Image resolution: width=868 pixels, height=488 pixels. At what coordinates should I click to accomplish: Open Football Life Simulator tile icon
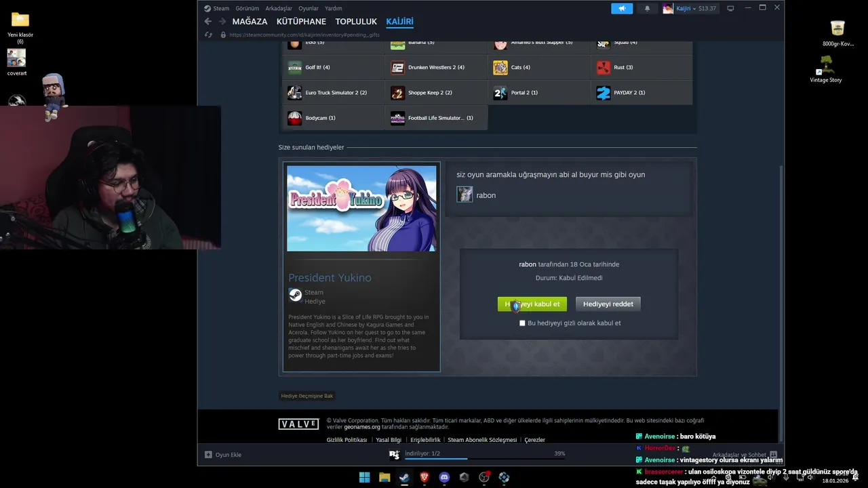click(397, 118)
